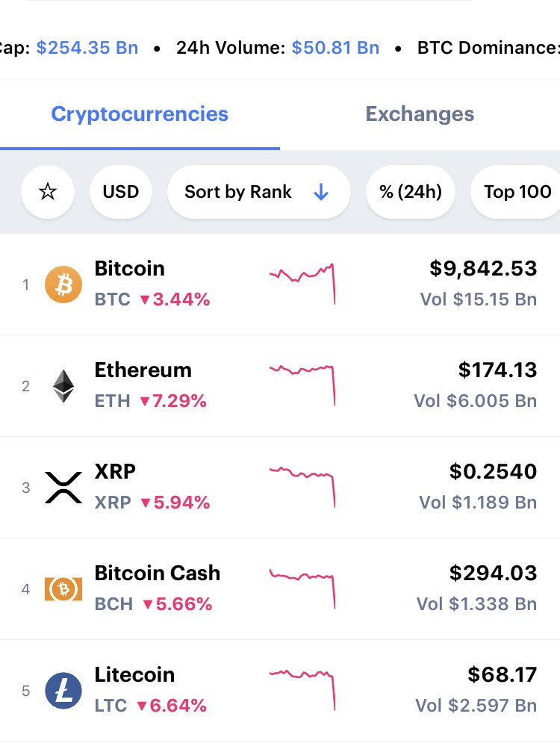This screenshot has height=743, width=560.
Task: Click the $254.35 Bn market cap link
Action: tap(87, 48)
